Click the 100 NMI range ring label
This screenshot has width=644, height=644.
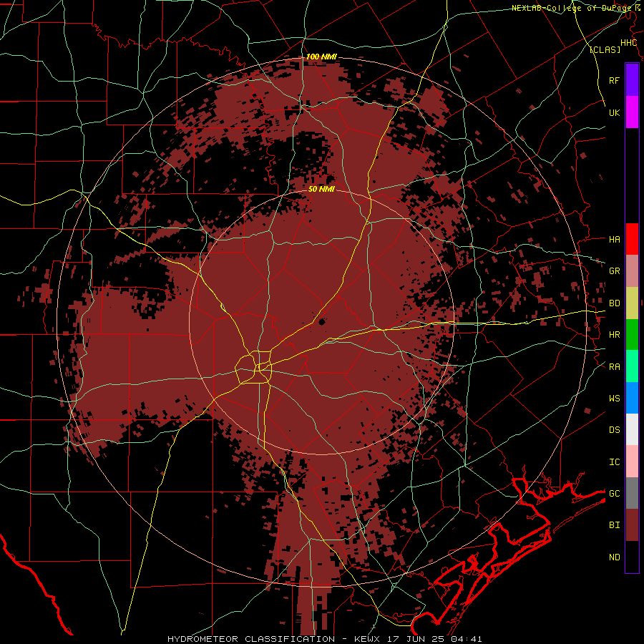click(321, 57)
